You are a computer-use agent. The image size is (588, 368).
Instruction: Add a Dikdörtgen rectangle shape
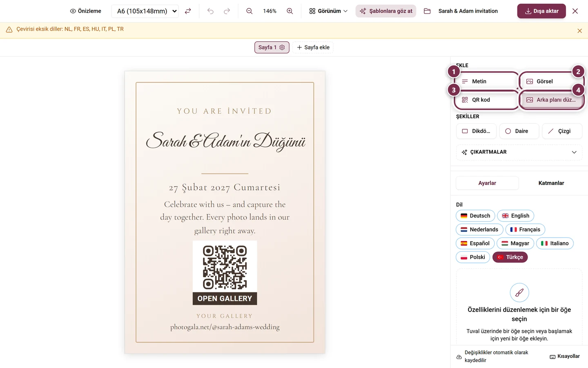coord(476,131)
